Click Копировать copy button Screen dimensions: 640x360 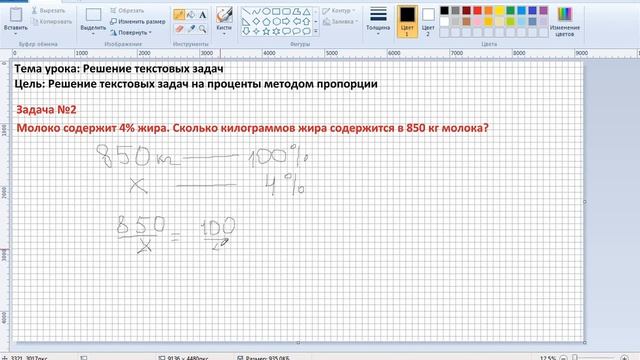coord(52,21)
